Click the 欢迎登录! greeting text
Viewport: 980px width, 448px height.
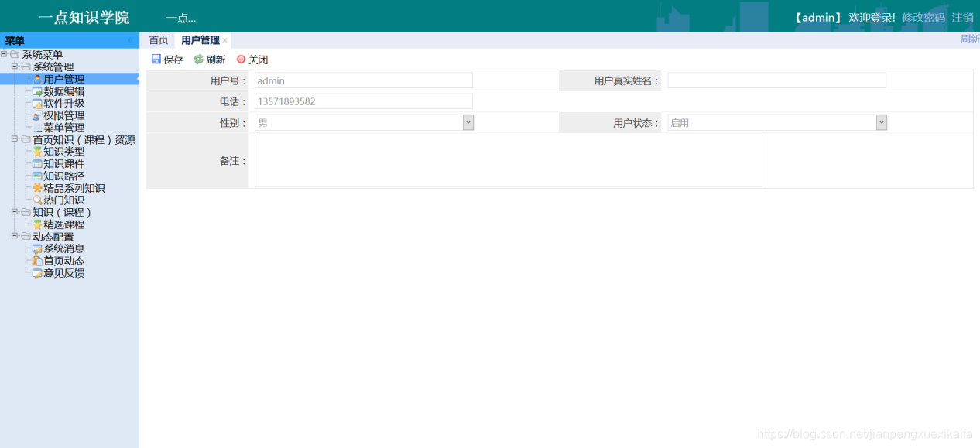click(872, 17)
